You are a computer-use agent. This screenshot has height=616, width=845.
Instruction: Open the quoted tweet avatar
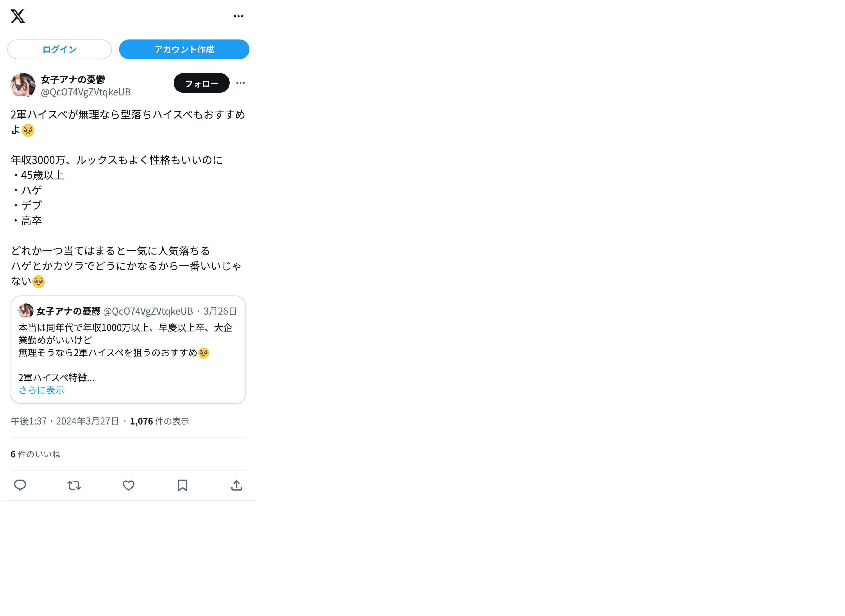[26, 311]
